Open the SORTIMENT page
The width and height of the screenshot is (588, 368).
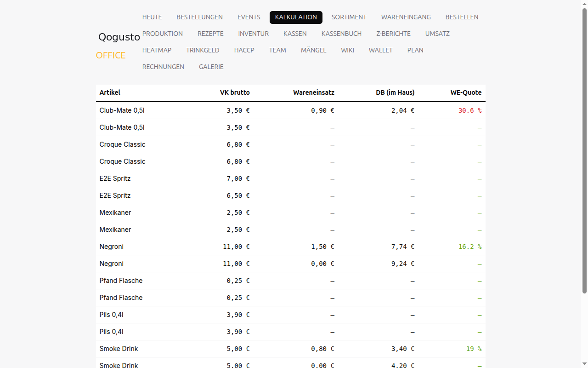(349, 17)
